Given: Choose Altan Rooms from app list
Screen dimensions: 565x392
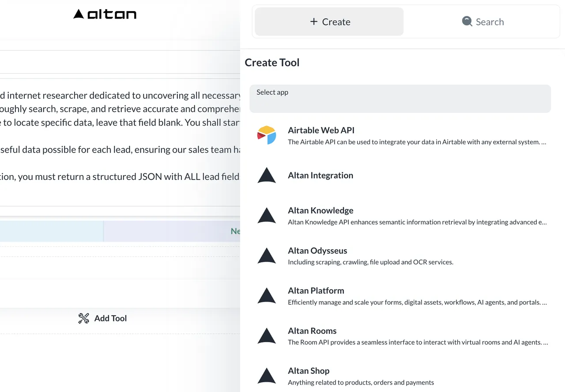Looking at the screenshot, I should 400,336.
